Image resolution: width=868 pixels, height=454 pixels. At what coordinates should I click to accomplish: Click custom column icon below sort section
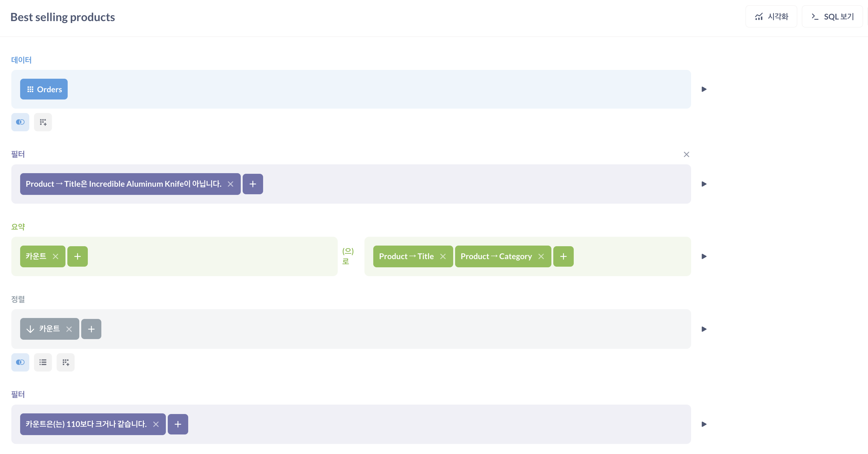coord(65,362)
